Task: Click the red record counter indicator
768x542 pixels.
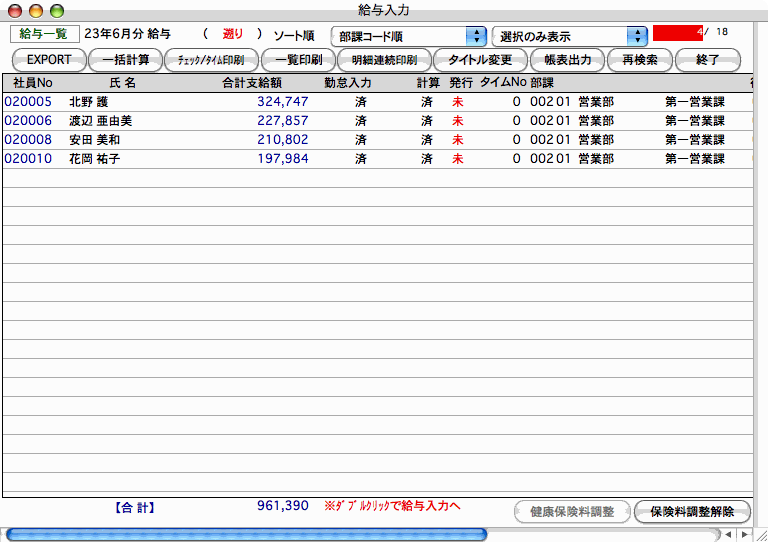Action: [677, 32]
